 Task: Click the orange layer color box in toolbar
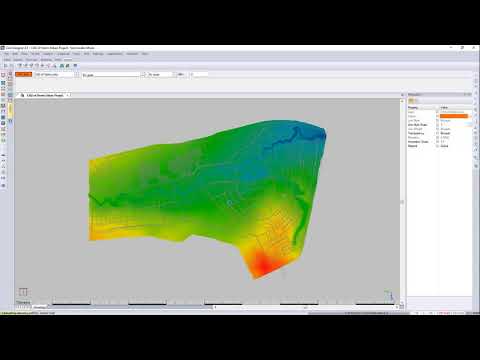tap(23, 74)
